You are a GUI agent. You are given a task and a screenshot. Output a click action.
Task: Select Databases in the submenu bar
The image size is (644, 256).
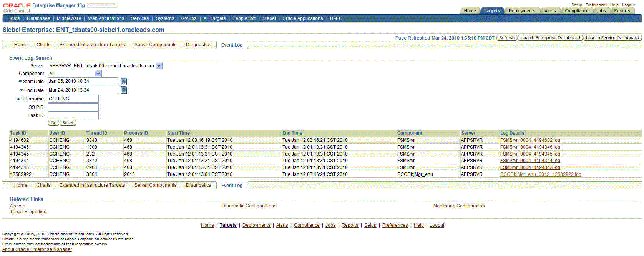pos(38,18)
